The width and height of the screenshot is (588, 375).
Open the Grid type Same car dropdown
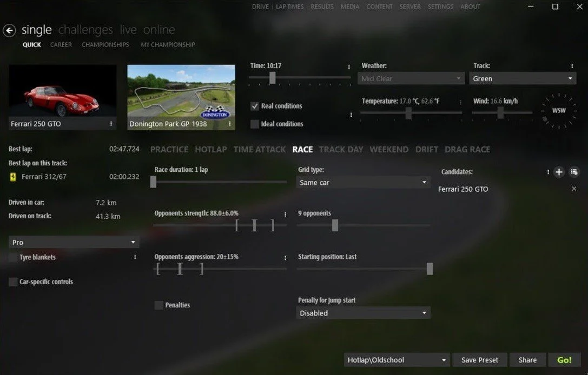tap(363, 183)
